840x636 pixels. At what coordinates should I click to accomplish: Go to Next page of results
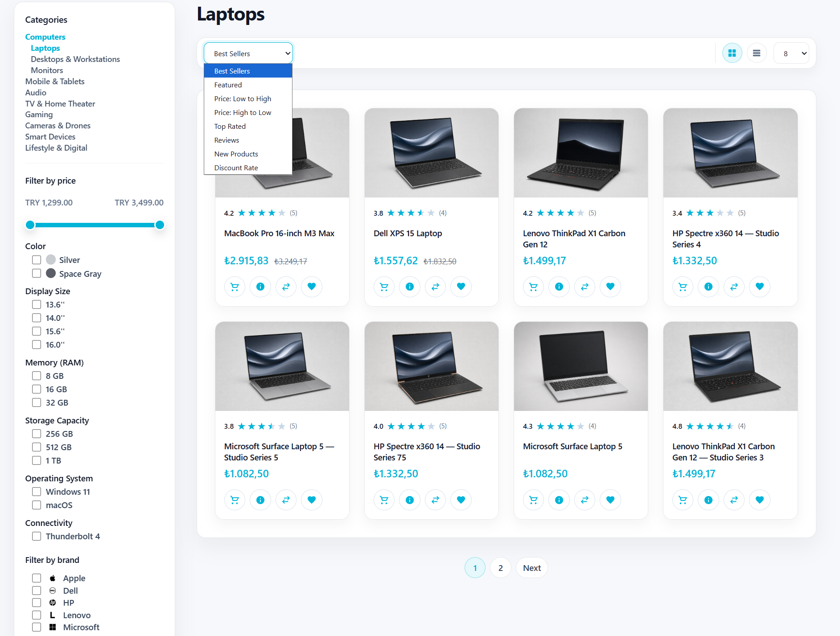[x=532, y=568]
